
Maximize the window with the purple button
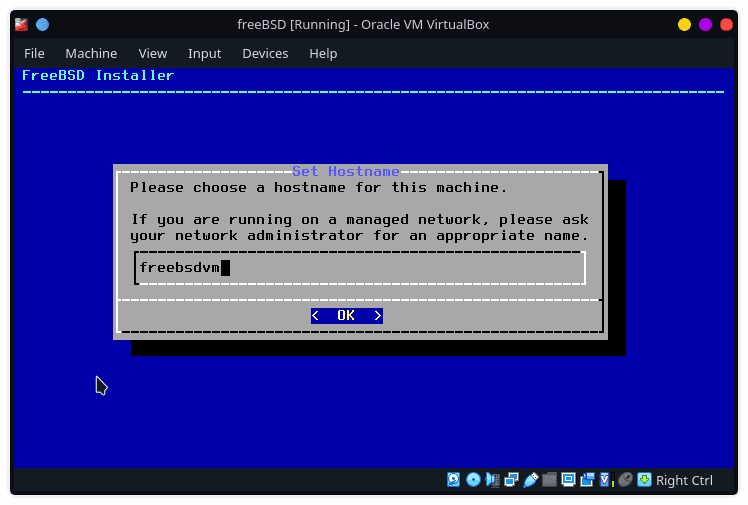(x=705, y=24)
